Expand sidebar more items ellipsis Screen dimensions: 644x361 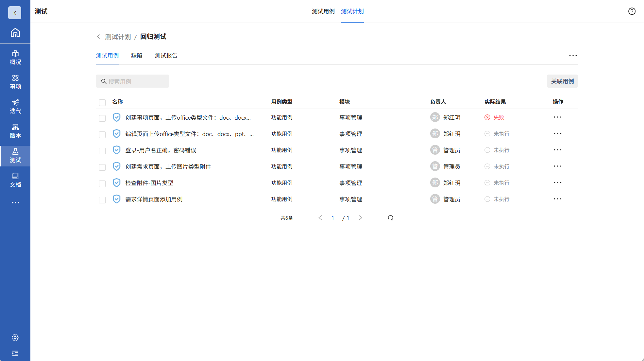point(15,203)
